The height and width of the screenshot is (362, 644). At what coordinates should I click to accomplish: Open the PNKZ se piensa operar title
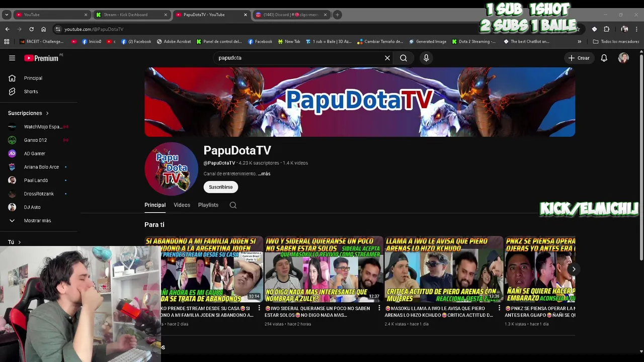540,312
